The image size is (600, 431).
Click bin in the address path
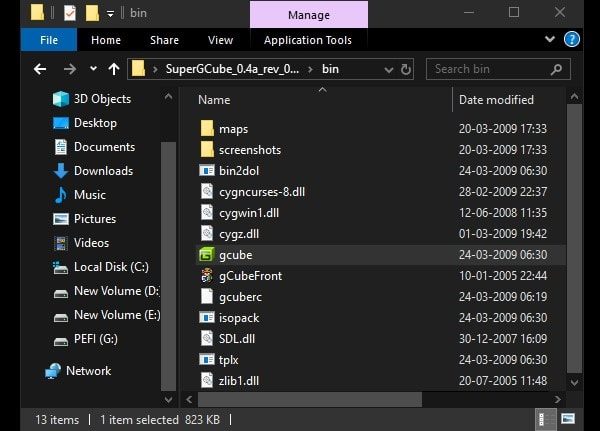330,69
